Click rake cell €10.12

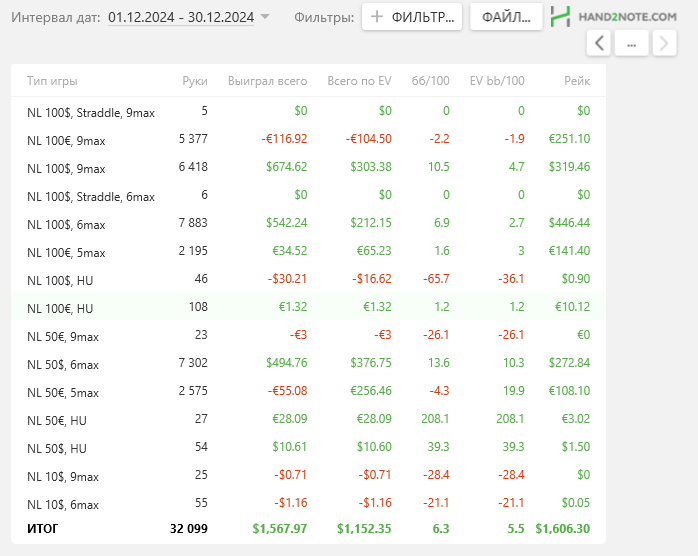(x=572, y=307)
